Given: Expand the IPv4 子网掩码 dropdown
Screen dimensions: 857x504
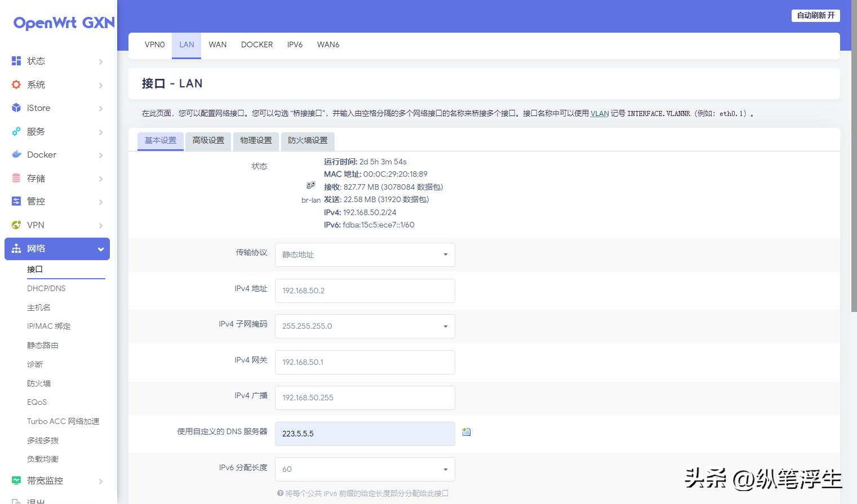Looking at the screenshot, I should [x=365, y=326].
